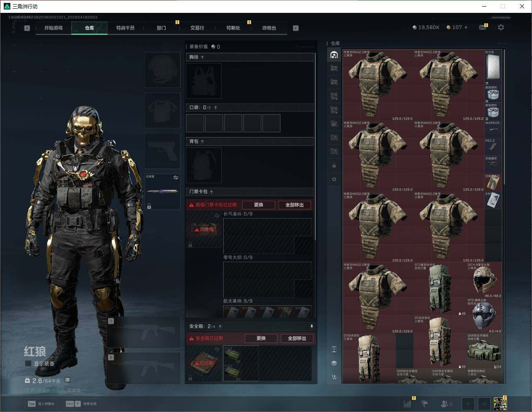
Task: Click the help question mark next to 门禁卡包
Action: coord(212,192)
